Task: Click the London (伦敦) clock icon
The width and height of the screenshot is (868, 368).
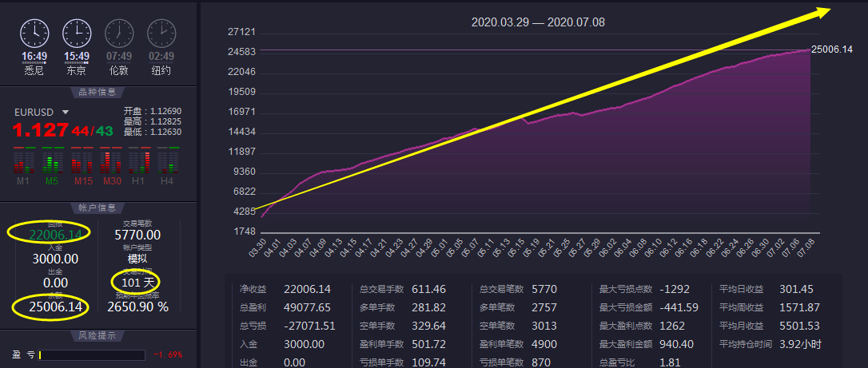Action: (119, 34)
